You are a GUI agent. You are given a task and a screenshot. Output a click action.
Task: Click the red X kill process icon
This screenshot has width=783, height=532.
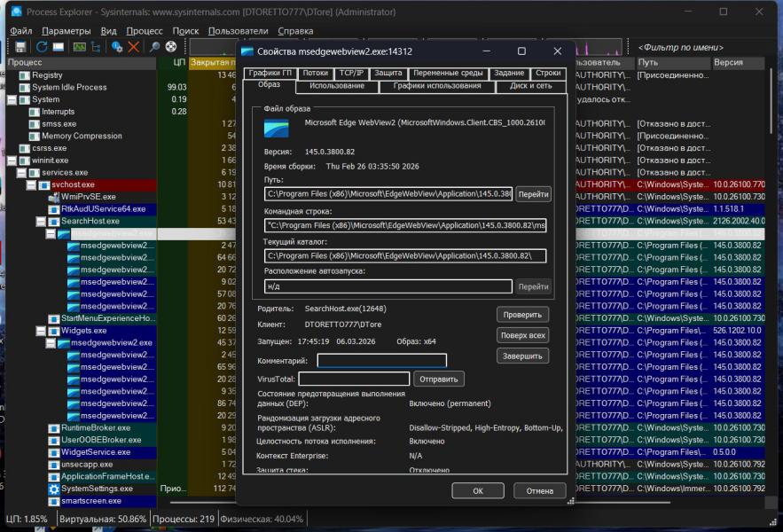(134, 46)
